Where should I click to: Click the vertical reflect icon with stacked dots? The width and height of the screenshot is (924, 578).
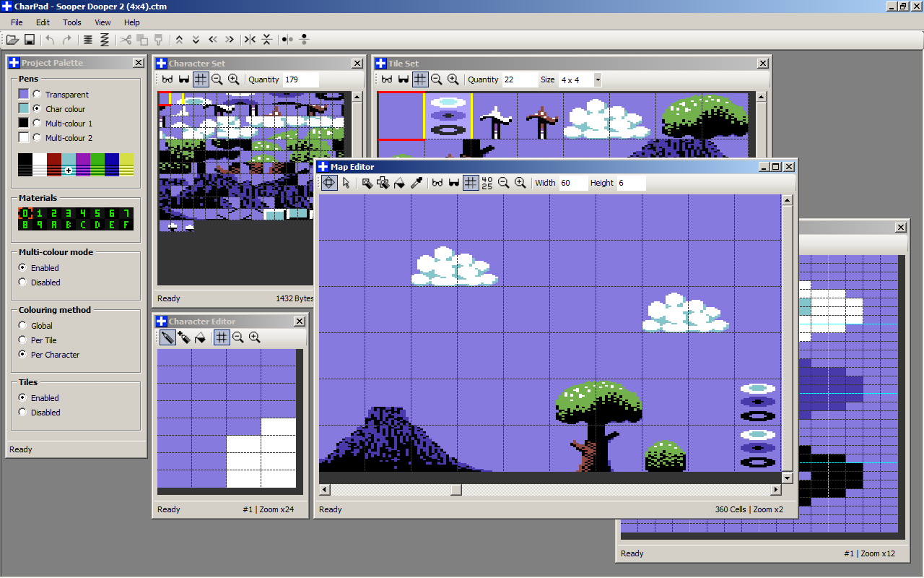[x=303, y=40]
